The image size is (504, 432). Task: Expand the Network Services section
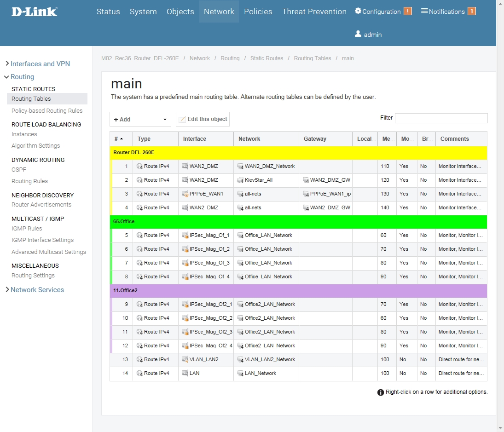[x=7, y=290]
